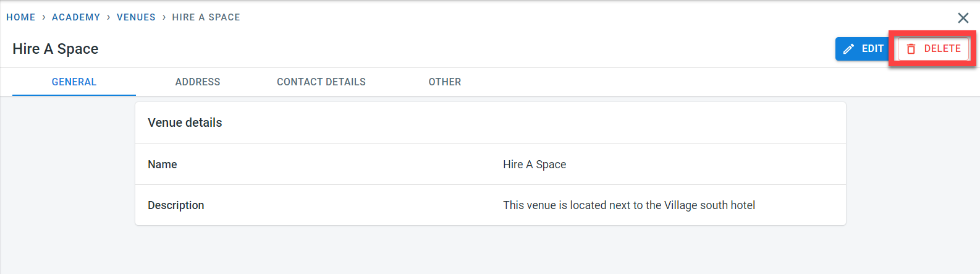Close the venue panel with the X icon
The width and height of the screenshot is (980, 274).
pyautogui.click(x=963, y=18)
